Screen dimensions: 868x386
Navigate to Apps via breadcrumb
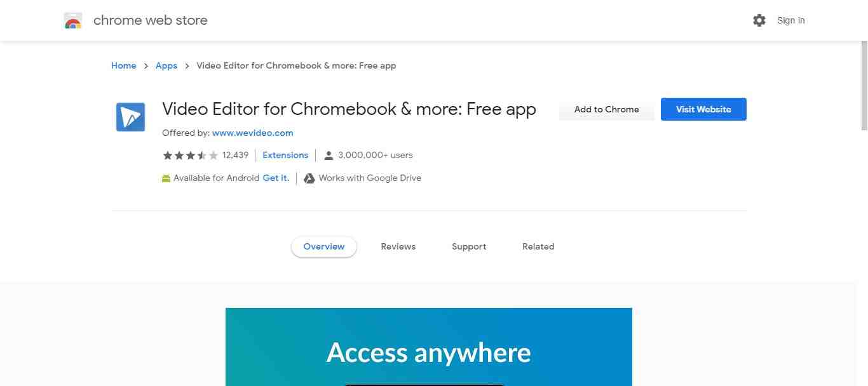pos(166,65)
